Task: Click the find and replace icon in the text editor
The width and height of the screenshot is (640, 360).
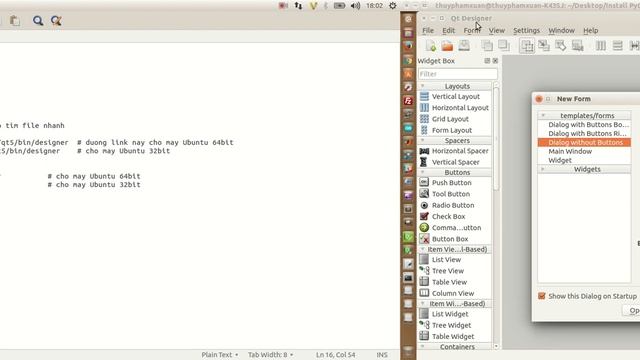Action: (x=56, y=21)
